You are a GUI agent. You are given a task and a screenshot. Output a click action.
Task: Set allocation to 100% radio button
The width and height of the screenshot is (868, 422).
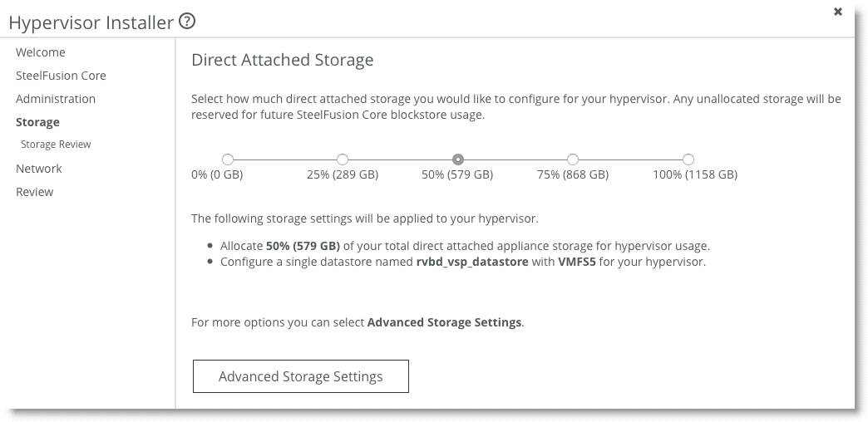(x=688, y=159)
